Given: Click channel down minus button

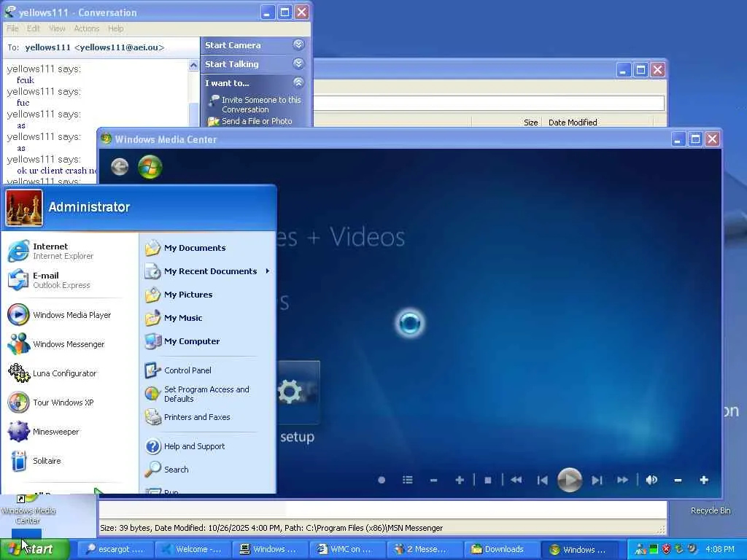Looking at the screenshot, I should [433, 480].
